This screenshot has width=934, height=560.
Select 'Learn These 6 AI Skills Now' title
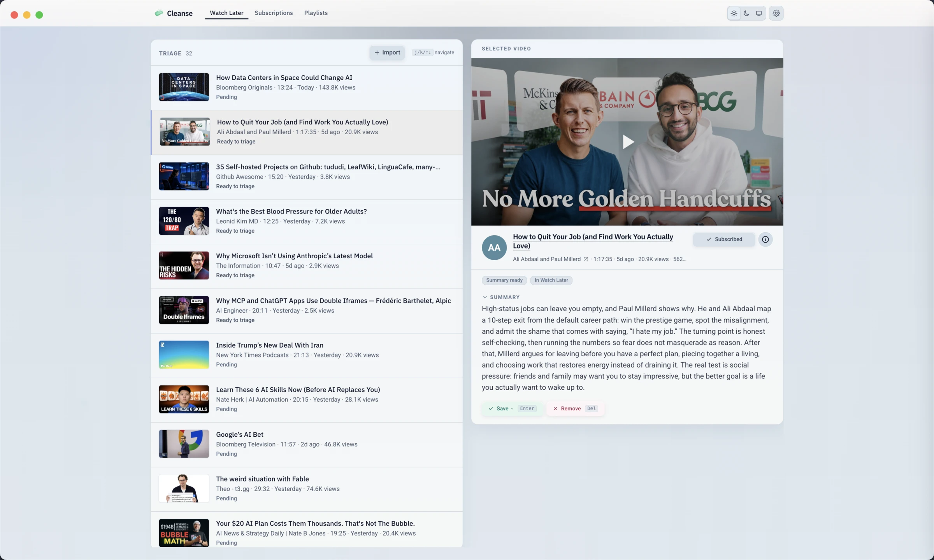tap(298, 390)
